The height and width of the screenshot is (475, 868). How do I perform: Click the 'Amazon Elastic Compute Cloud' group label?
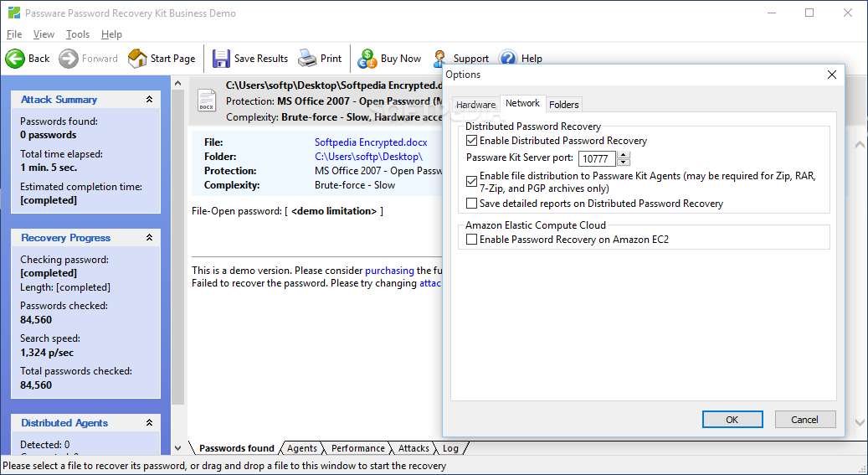coord(536,225)
